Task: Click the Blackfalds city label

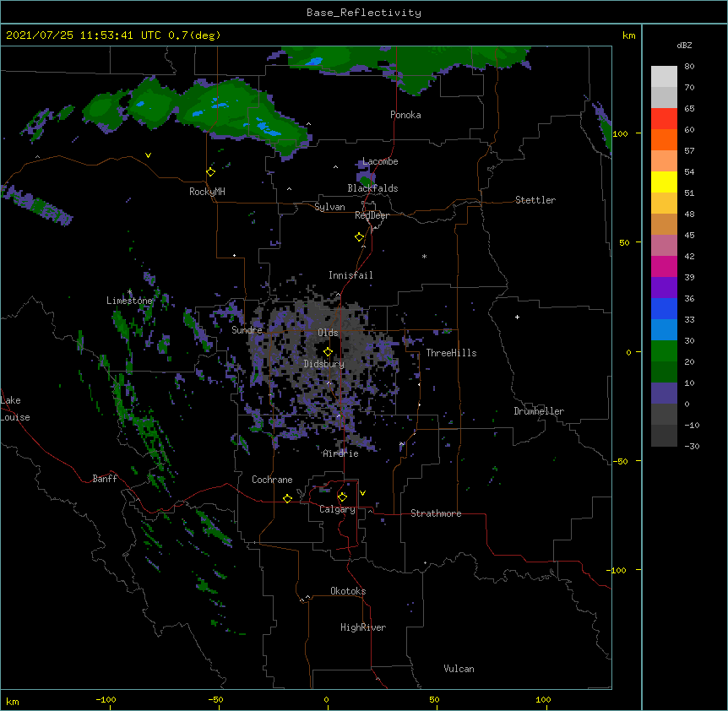Action: [x=372, y=188]
